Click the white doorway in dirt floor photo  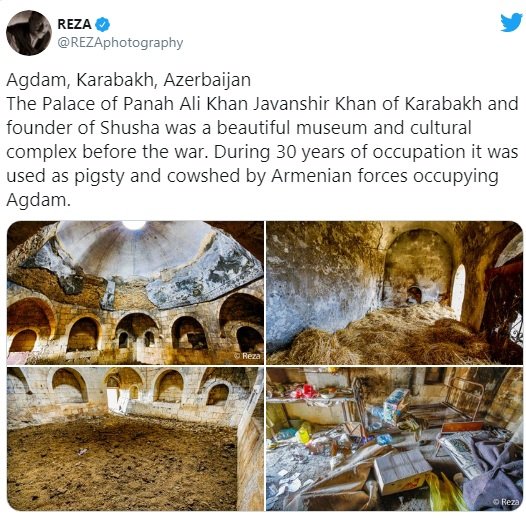(115, 399)
